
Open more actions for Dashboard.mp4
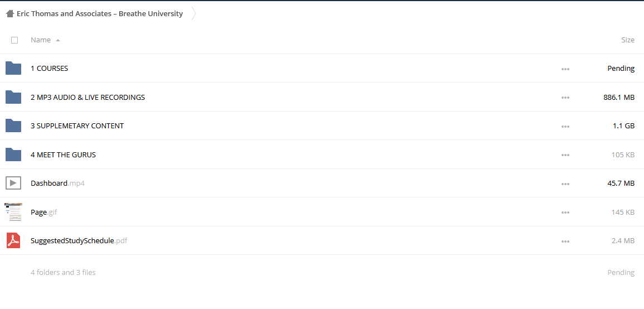[x=565, y=184]
